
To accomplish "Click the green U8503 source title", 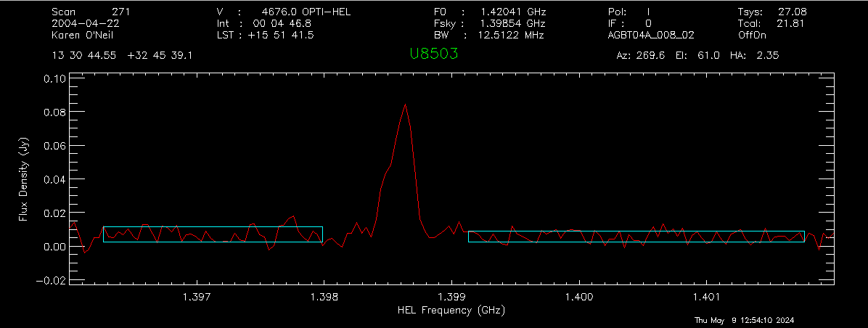I will pyautogui.click(x=433, y=54).
